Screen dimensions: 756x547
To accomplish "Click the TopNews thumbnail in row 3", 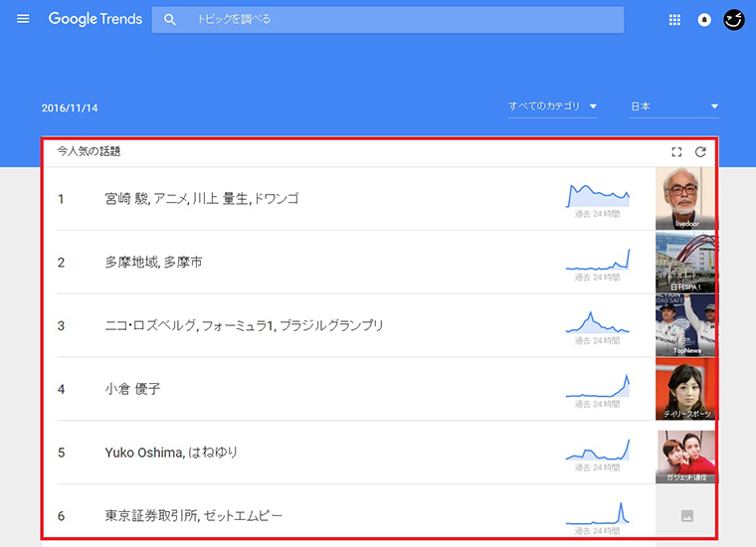I will tap(685, 325).
